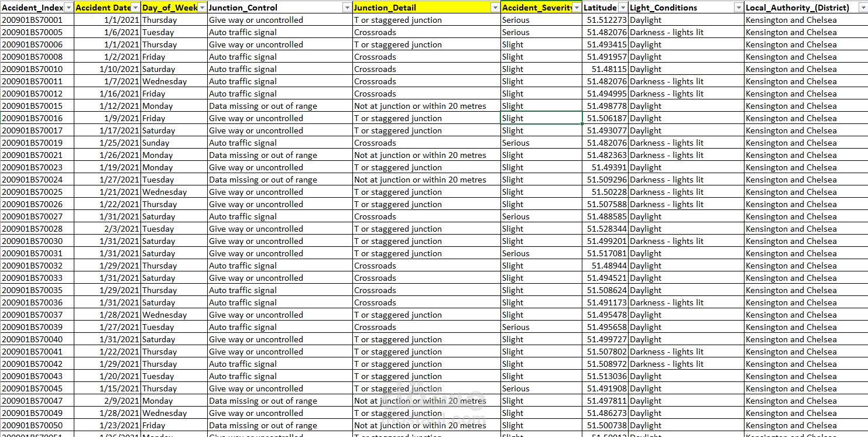Click date 2/3/2021
This screenshot has height=437, width=868.
click(x=108, y=229)
